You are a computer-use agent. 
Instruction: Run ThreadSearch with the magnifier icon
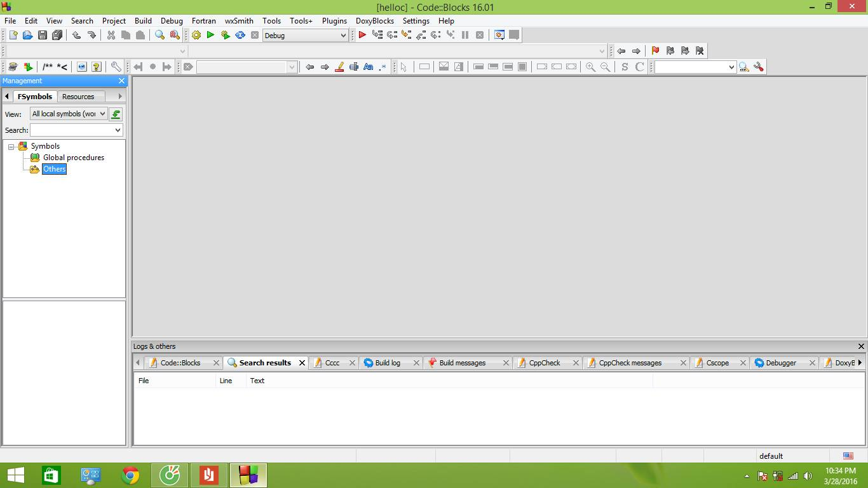[743, 67]
